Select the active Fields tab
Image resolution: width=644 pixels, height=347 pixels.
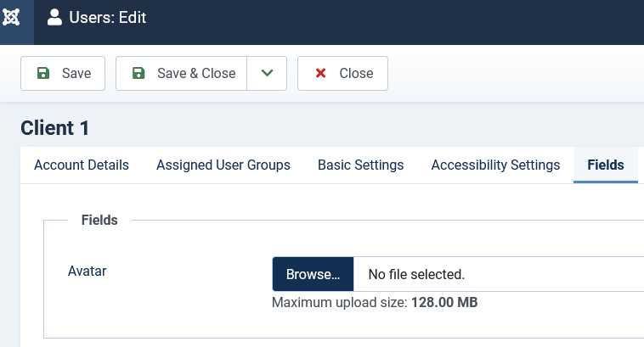coord(606,165)
